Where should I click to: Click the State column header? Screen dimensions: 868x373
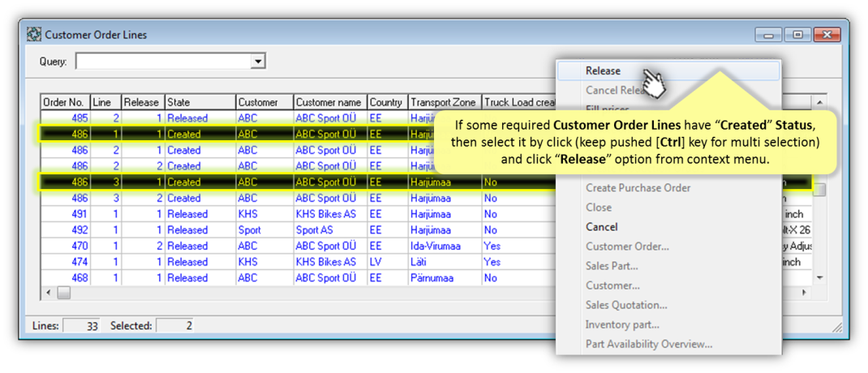pos(200,102)
